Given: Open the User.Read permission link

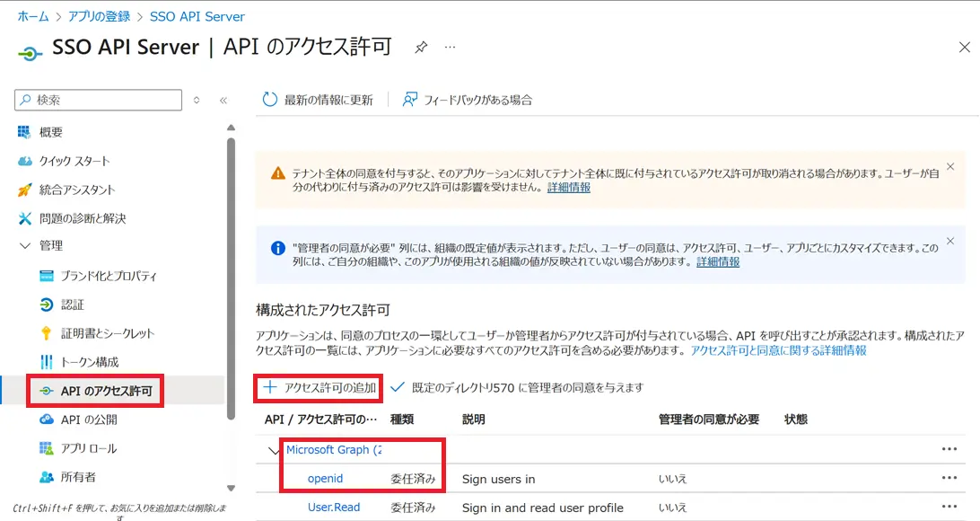Looking at the screenshot, I should [x=334, y=508].
